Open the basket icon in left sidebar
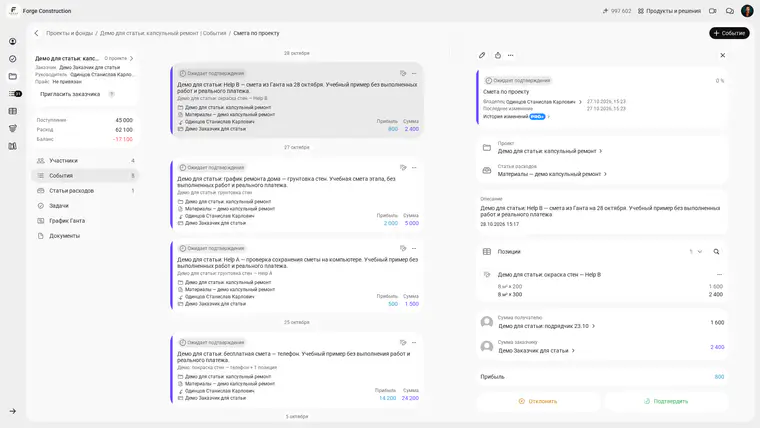 [x=13, y=128]
